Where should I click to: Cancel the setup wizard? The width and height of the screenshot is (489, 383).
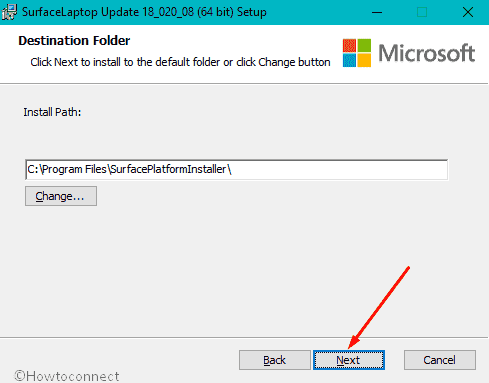tap(440, 360)
